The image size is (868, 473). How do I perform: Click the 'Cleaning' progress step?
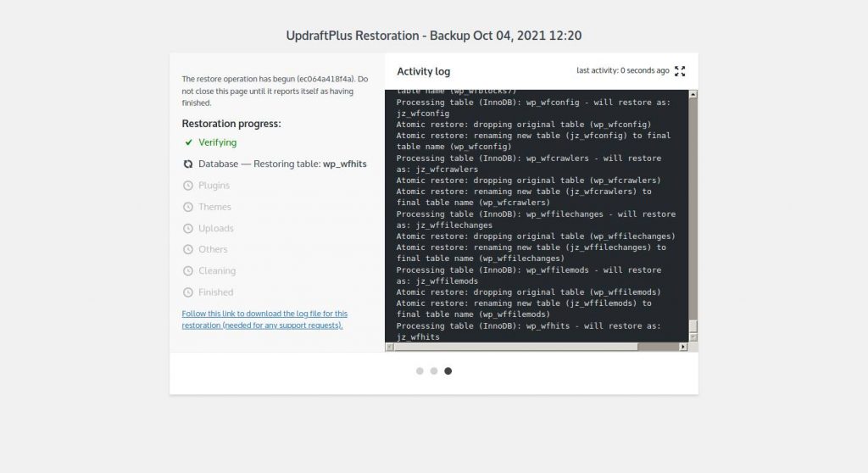point(217,271)
